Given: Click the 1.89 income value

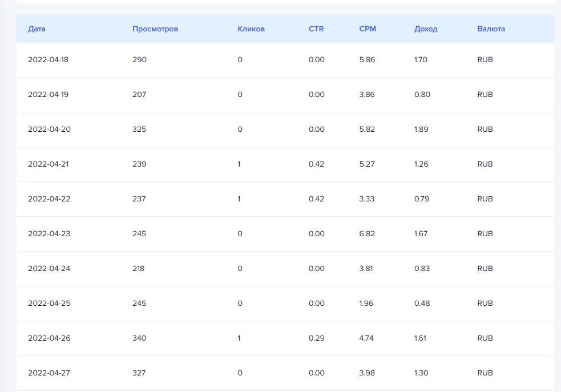Looking at the screenshot, I should 422,129.
